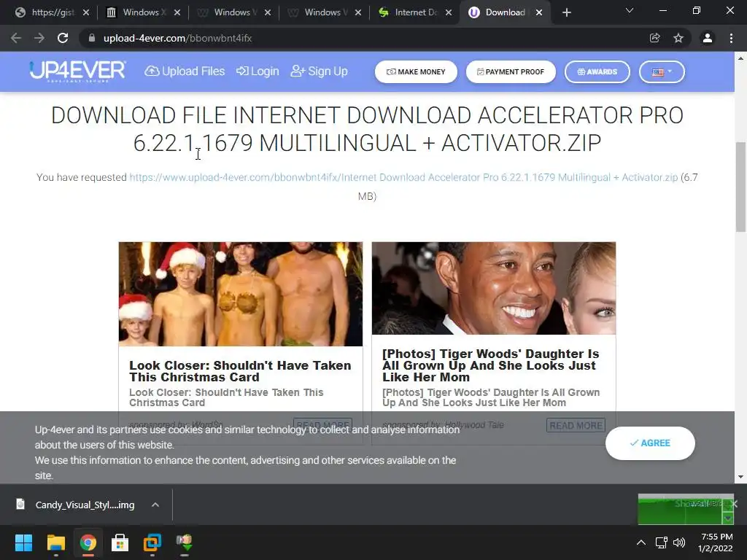Viewport: 747px width, 560px height.
Task: Open a new tab with the plus button
Action: (x=566, y=13)
